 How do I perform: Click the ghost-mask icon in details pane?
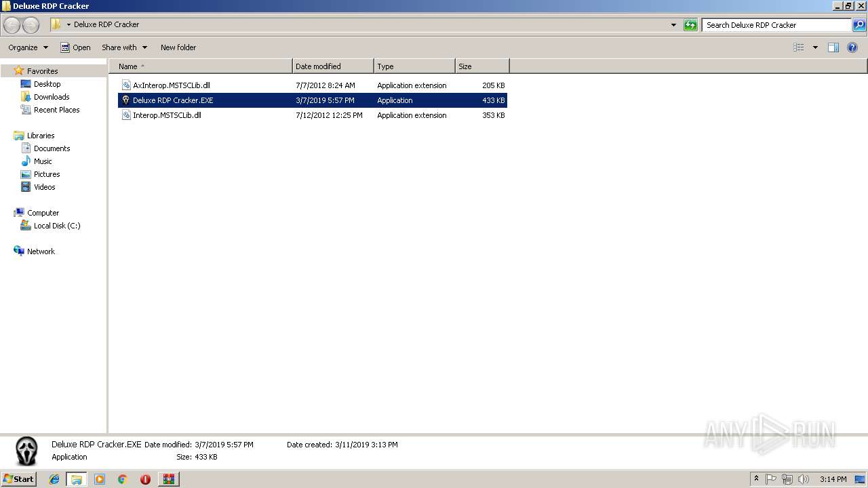[27, 451]
